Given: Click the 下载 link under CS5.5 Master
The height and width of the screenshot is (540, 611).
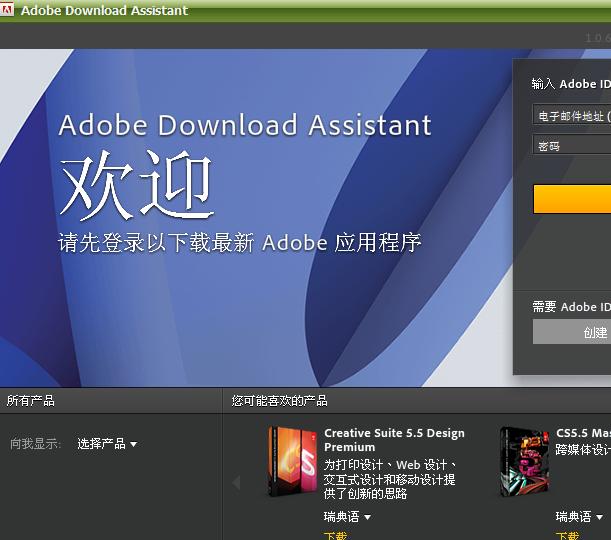Looking at the screenshot, I should coord(567,536).
